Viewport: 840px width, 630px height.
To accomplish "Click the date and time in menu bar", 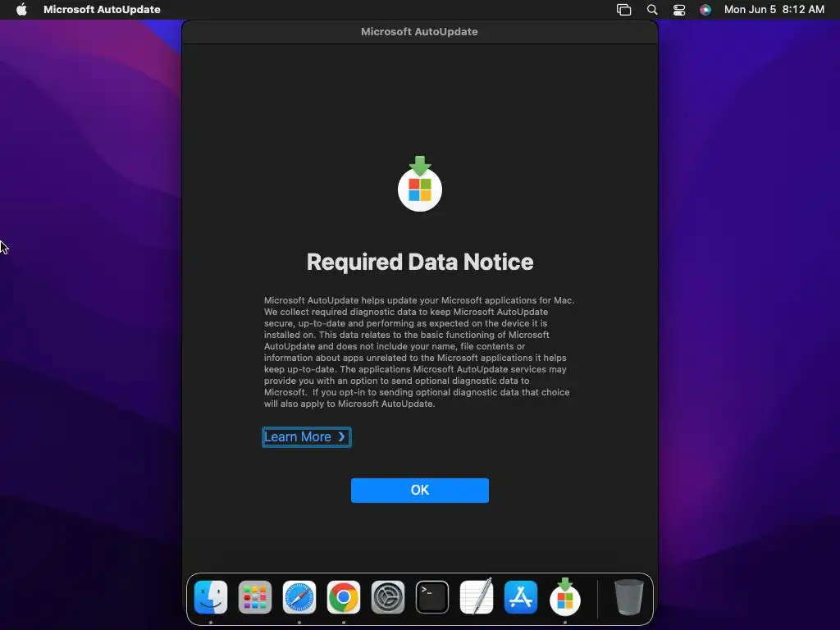I will pyautogui.click(x=774, y=10).
